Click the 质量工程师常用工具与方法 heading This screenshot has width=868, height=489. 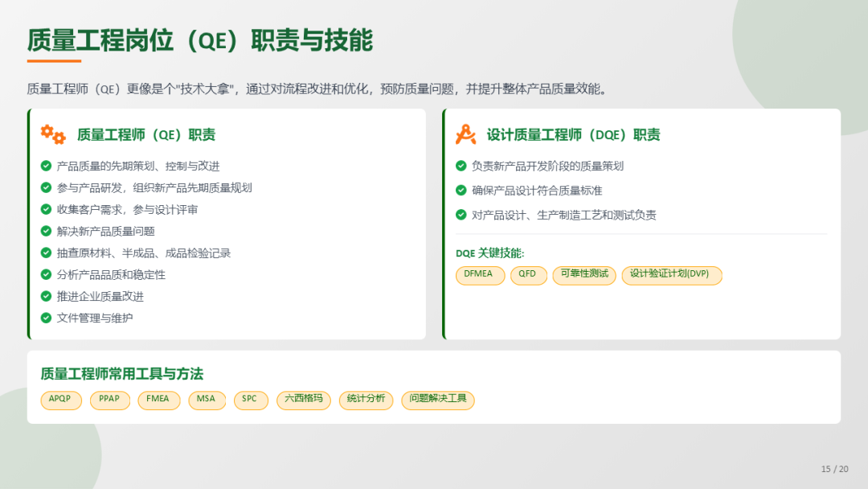point(122,374)
